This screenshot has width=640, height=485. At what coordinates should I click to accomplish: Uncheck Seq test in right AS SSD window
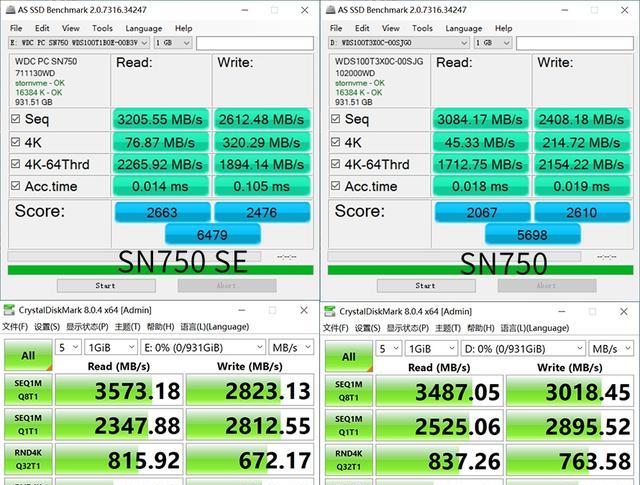(336, 119)
